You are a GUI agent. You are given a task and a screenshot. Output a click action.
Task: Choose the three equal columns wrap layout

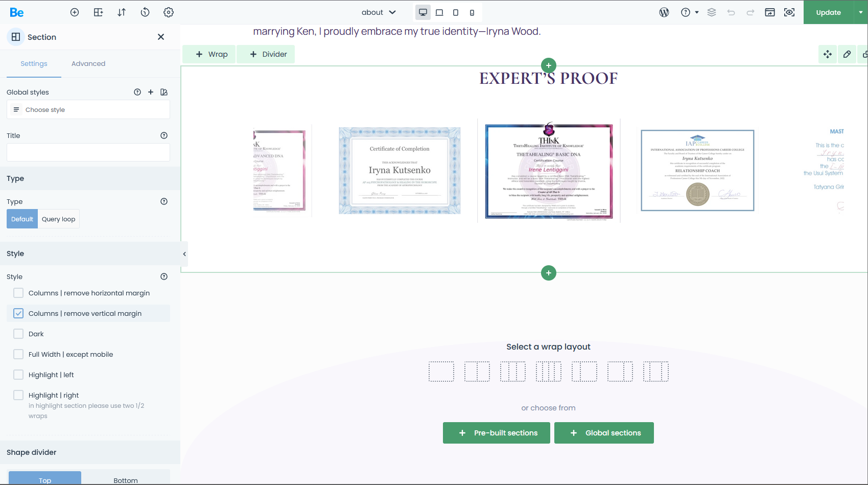(x=513, y=372)
